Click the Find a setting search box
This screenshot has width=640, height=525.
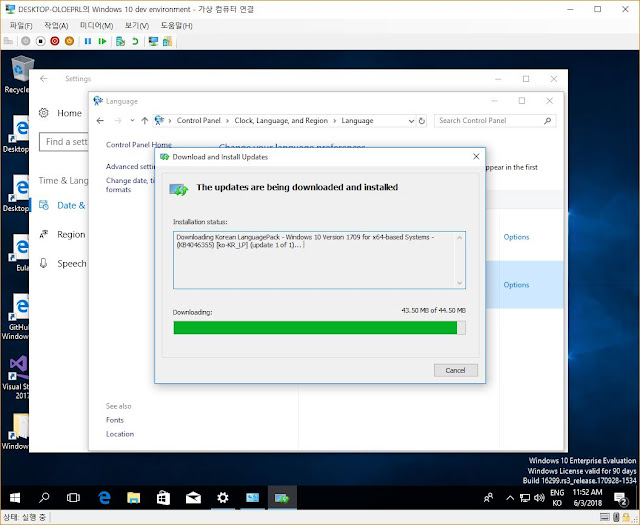pos(64,142)
